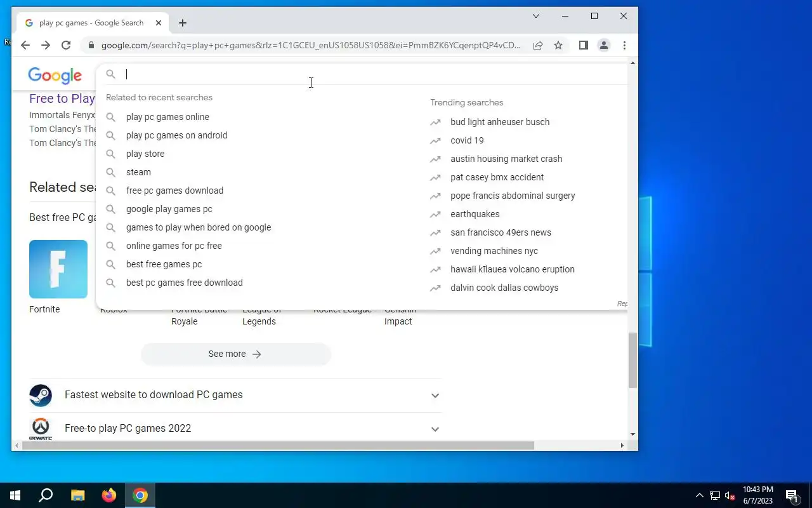Click the Google logo
The height and width of the screenshot is (508, 812).
pyautogui.click(x=55, y=76)
